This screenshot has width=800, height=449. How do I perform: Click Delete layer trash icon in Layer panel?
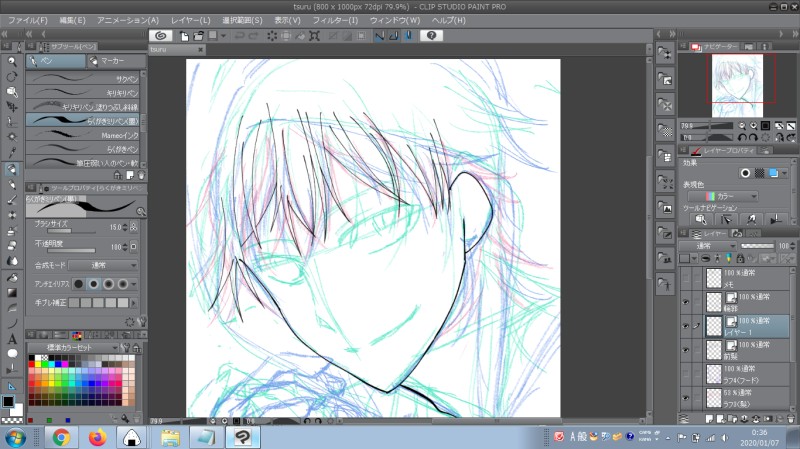pyautogui.click(x=790, y=419)
